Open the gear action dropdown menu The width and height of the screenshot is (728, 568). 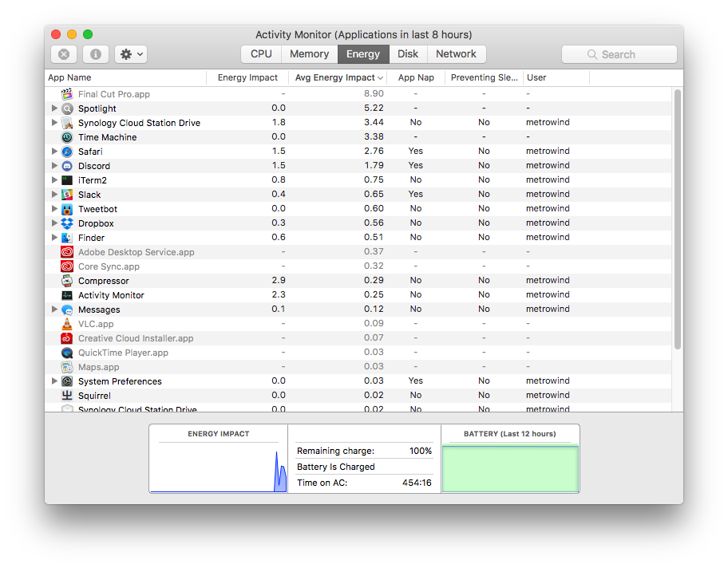click(131, 54)
